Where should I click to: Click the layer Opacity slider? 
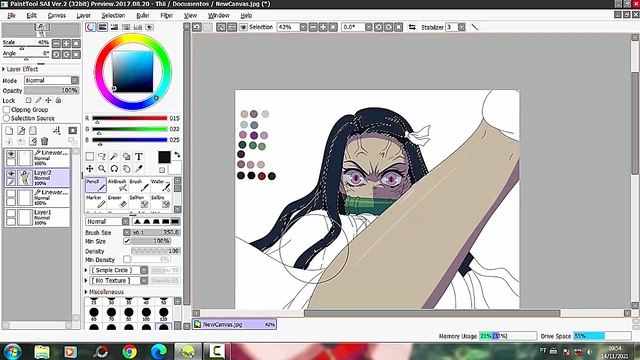(51, 91)
